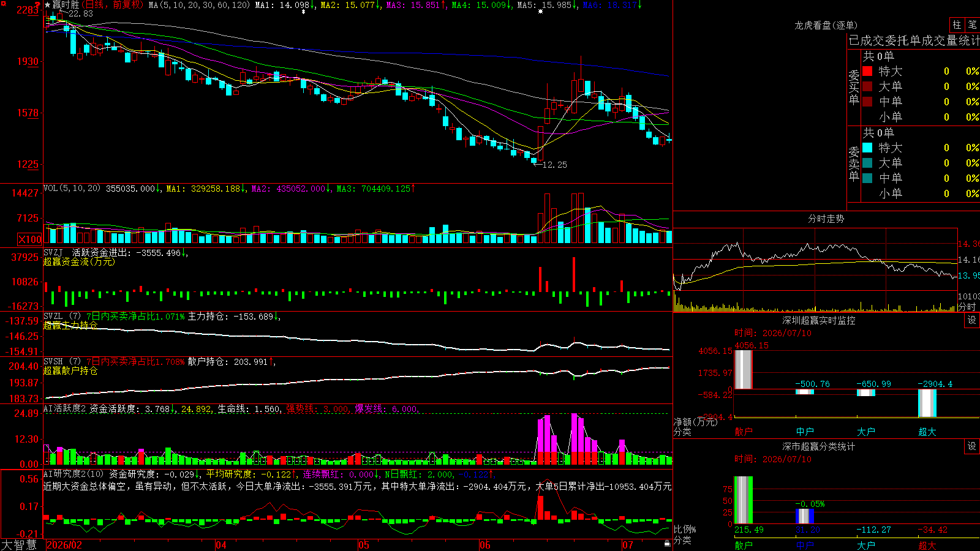
Task: Click the ×100 volume multiplier box
Action: pos(30,239)
